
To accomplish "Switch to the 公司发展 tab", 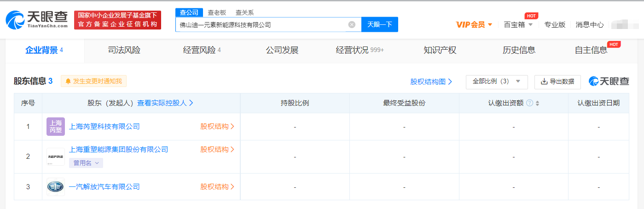I will 282,50.
